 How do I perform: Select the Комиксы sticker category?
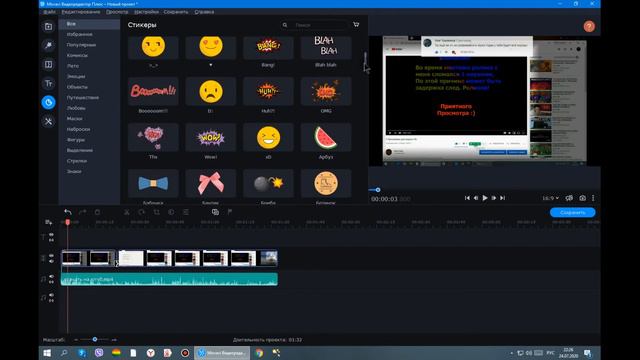pos(77,55)
